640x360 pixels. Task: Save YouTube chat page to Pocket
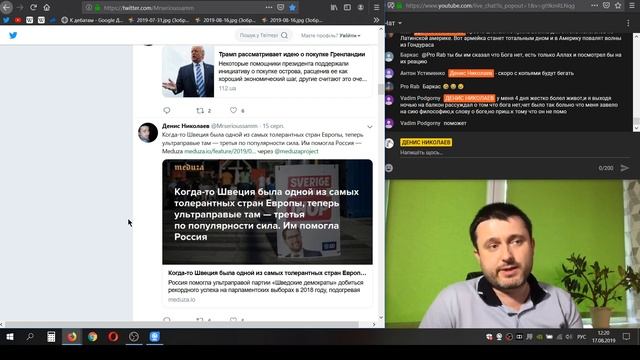click(607, 5)
